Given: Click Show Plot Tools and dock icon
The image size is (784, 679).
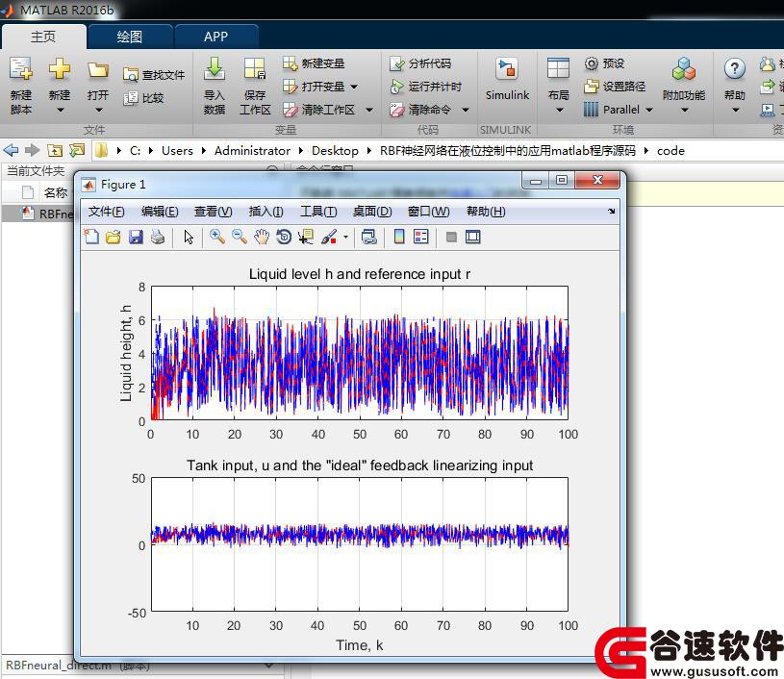Looking at the screenshot, I should point(472,237).
